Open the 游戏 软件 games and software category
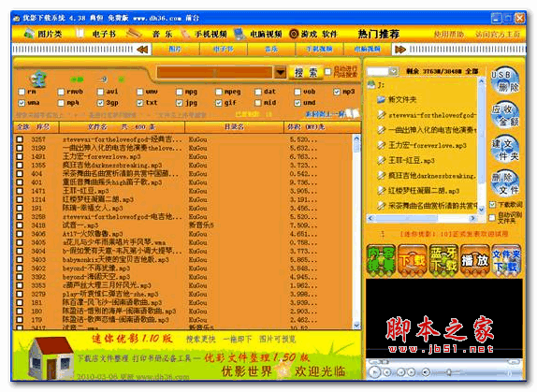This screenshot has width=537, height=392. click(x=313, y=34)
